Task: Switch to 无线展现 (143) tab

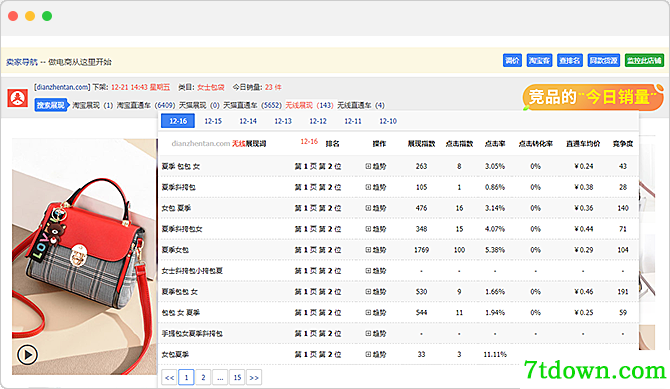Action: [x=309, y=105]
